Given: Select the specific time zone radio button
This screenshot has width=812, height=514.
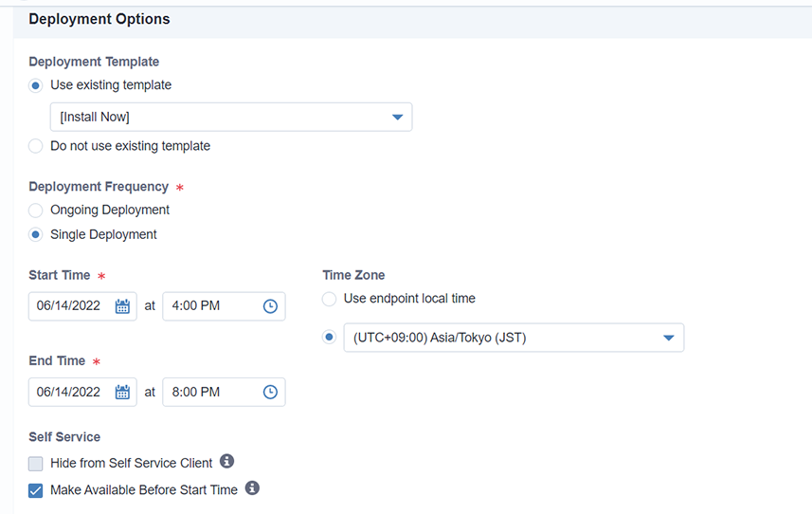Looking at the screenshot, I should pos(330,338).
